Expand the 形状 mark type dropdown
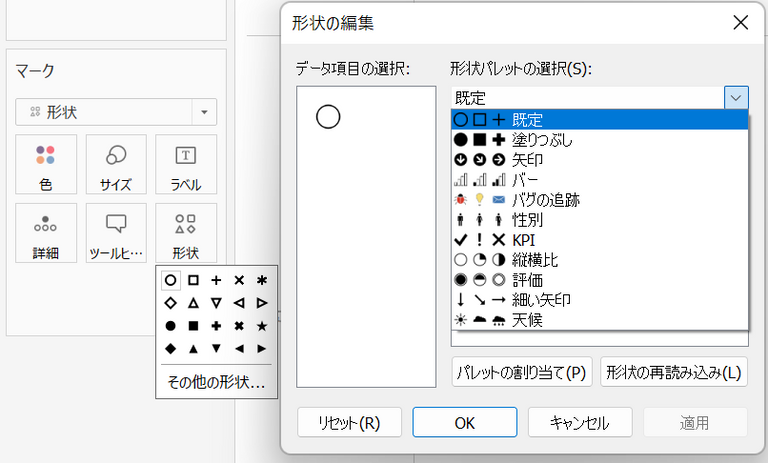The height and width of the screenshot is (463, 768). point(204,112)
